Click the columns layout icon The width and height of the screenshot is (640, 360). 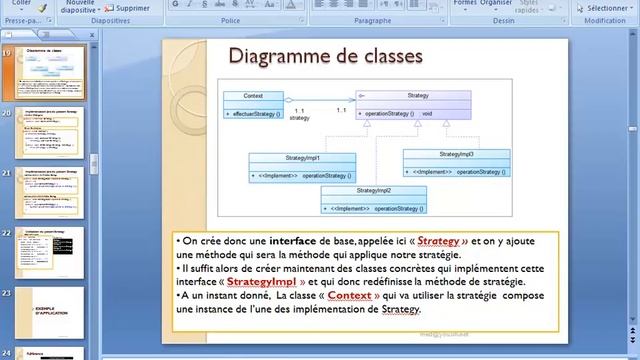[x=414, y=4]
